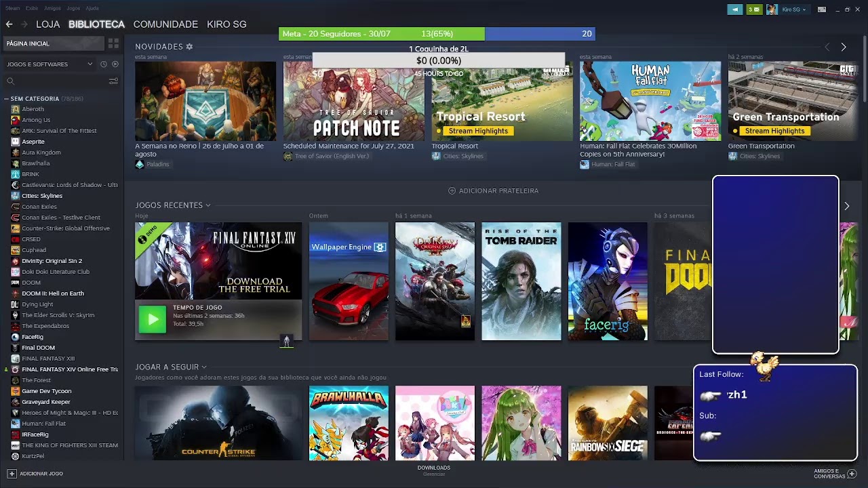
Task: Select the Divinity Original Sin 2 cover
Action: point(435,281)
